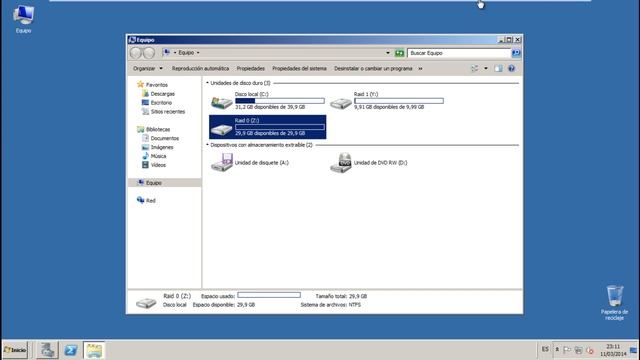Open Música library

click(x=158, y=156)
